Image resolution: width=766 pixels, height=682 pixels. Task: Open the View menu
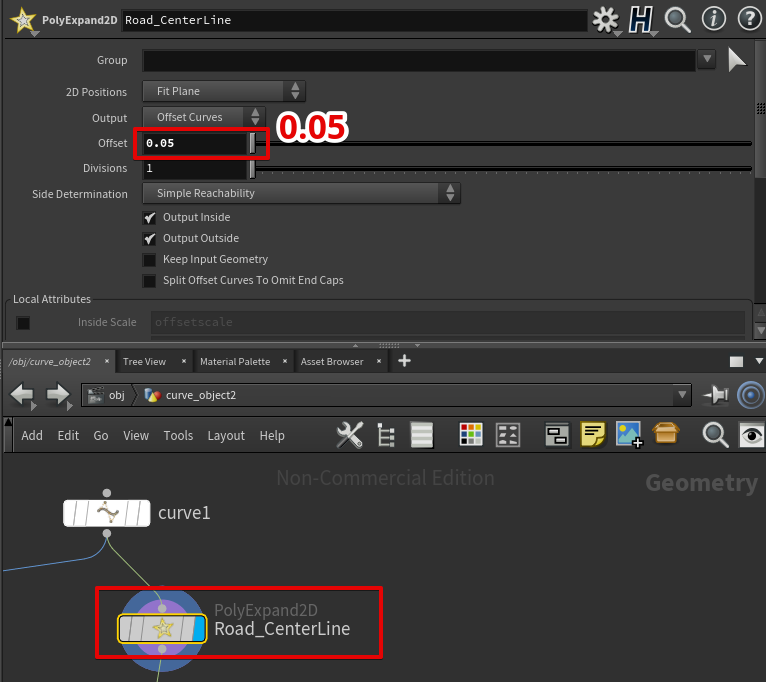(x=136, y=435)
